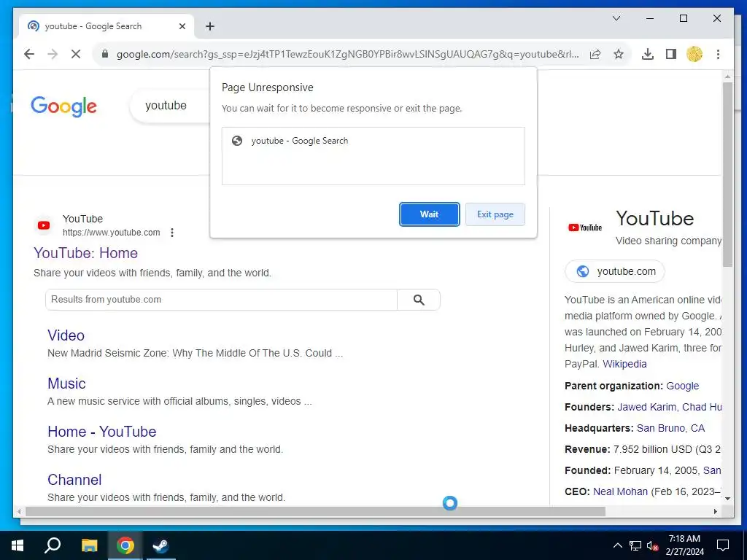Click the Wait button in dialog
Viewport: 747px width, 560px height.
click(429, 214)
